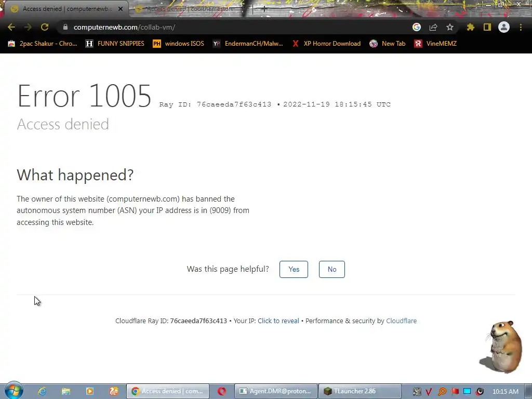The height and width of the screenshot is (399, 532).
Task: Open the FUNNY SNIPPIES bookmark
Action: [x=115, y=44]
